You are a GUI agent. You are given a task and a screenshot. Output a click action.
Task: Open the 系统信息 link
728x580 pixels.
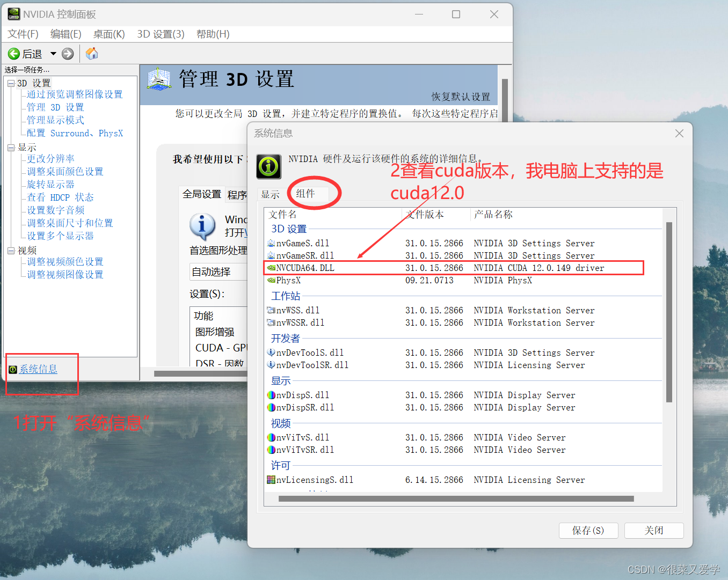click(x=38, y=369)
